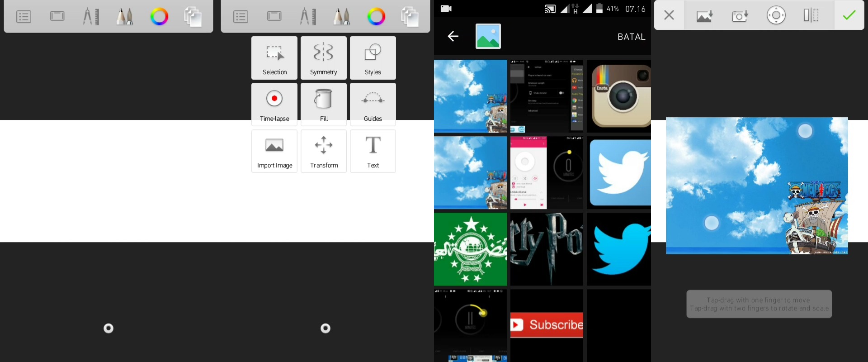
Task: Open the brush pencils icon above the tools grid
Action: (x=342, y=16)
